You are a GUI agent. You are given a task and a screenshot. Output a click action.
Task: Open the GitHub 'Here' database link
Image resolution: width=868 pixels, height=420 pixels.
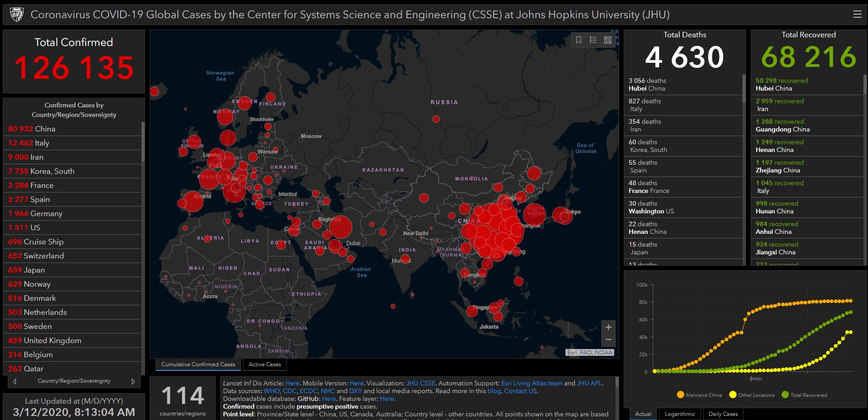[x=329, y=399]
